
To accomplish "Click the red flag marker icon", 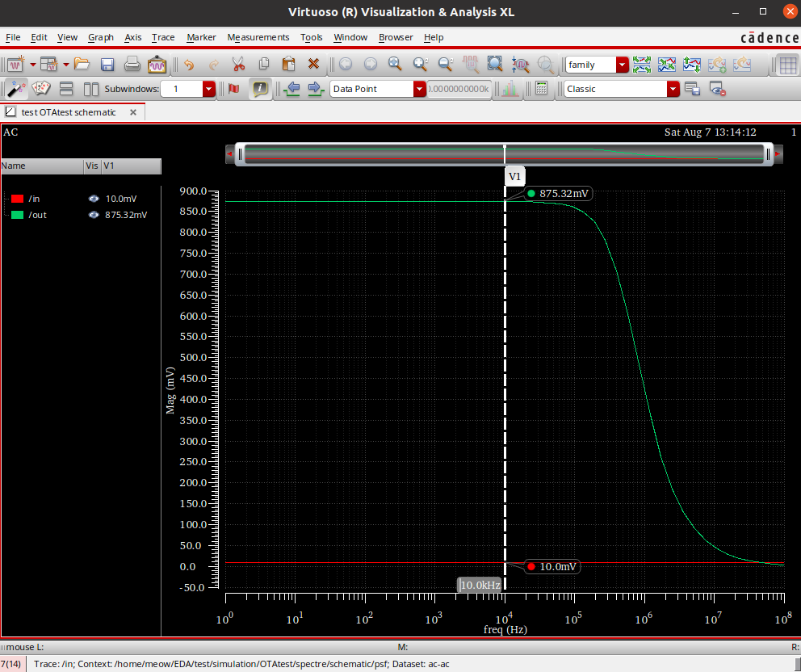I will 233,89.
